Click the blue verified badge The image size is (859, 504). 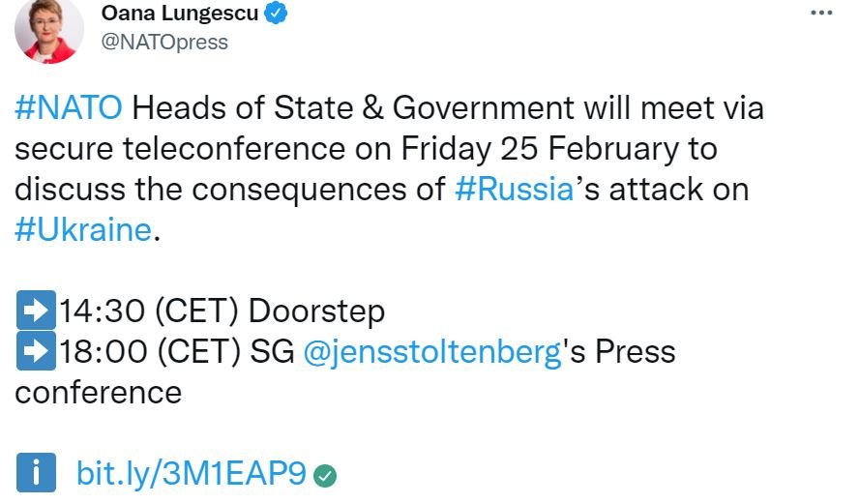pyautogui.click(x=278, y=15)
